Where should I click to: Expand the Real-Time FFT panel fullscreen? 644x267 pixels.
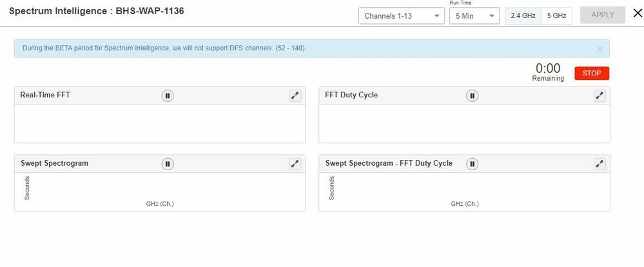[295, 95]
